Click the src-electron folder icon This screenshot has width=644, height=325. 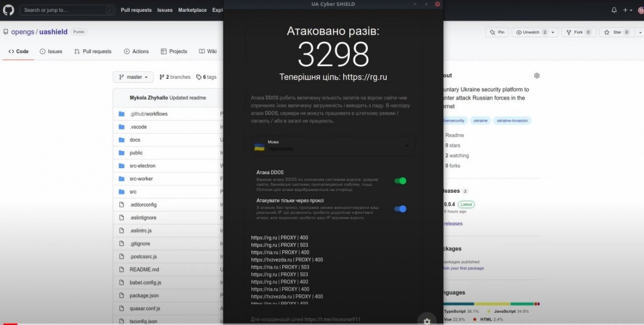click(x=121, y=166)
